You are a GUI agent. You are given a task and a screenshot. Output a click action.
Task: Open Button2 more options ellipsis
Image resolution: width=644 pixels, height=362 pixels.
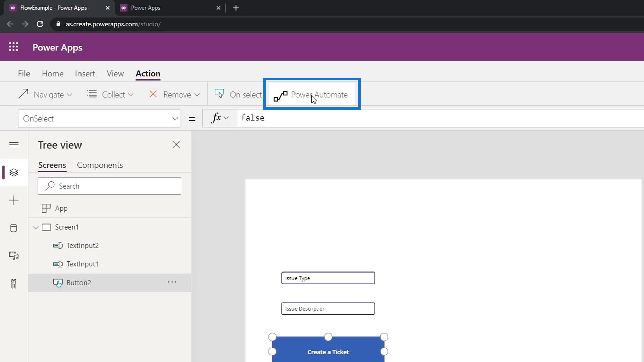point(172,282)
